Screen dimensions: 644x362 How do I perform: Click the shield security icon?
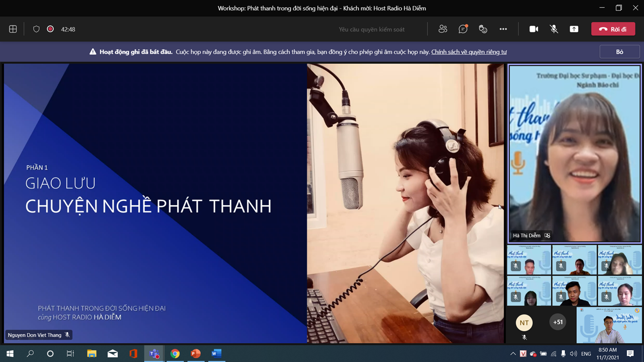pos(36,29)
